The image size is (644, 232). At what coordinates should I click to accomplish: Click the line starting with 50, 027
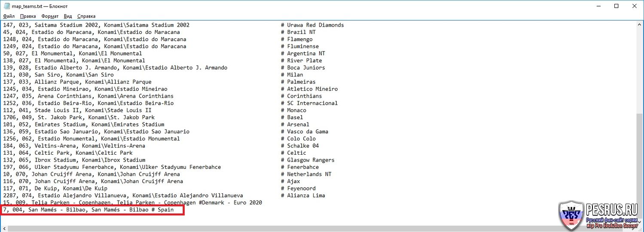tap(164, 53)
